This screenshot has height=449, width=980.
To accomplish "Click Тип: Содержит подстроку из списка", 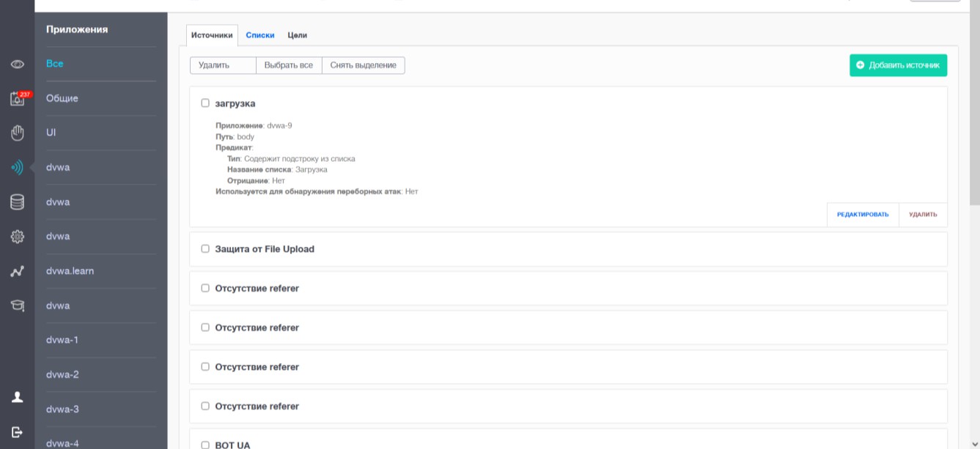I will click(291, 159).
